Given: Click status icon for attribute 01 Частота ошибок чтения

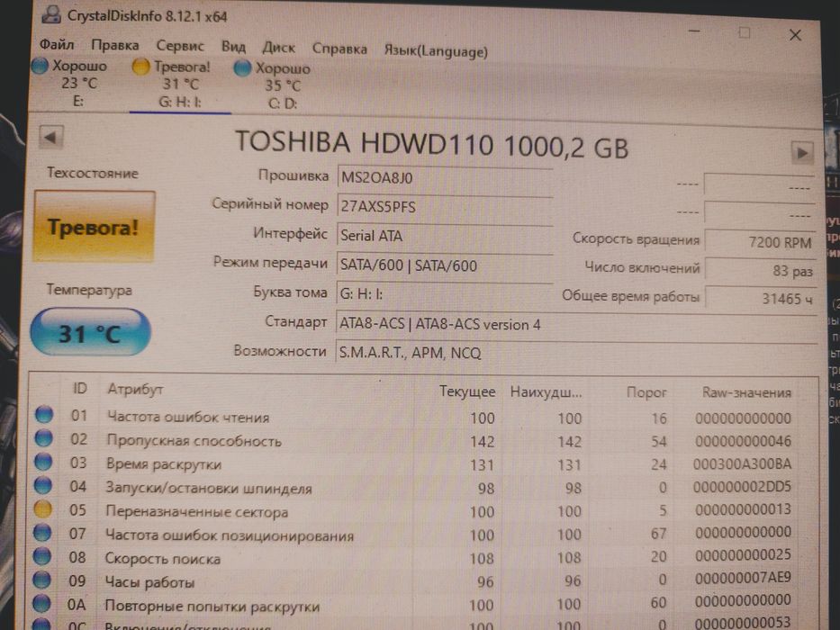Looking at the screenshot, I should 44,414.
